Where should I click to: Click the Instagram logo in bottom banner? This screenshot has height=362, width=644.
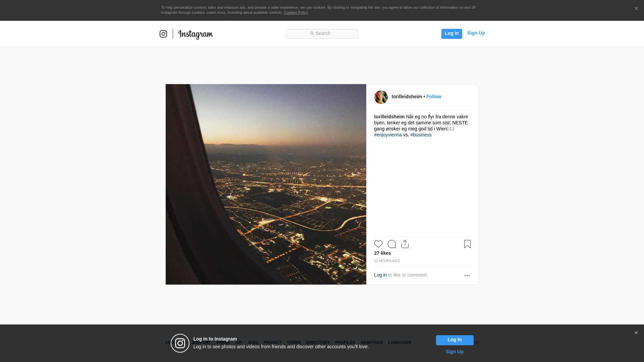pos(180,343)
